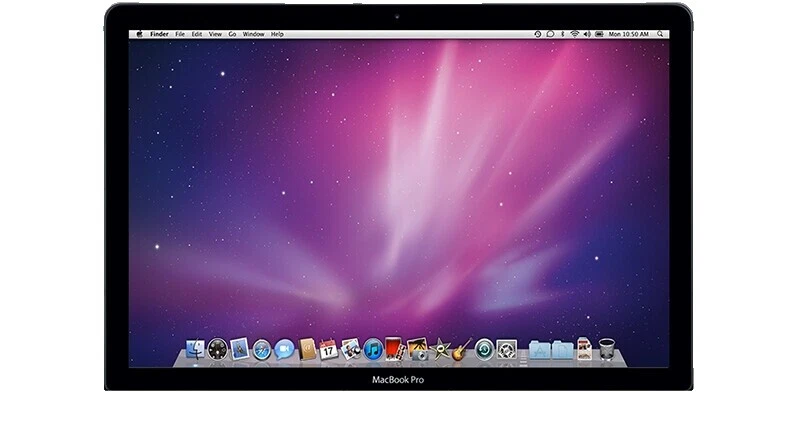The height and width of the screenshot is (430, 800).
Task: Open the Edit menu
Action: tap(197, 34)
